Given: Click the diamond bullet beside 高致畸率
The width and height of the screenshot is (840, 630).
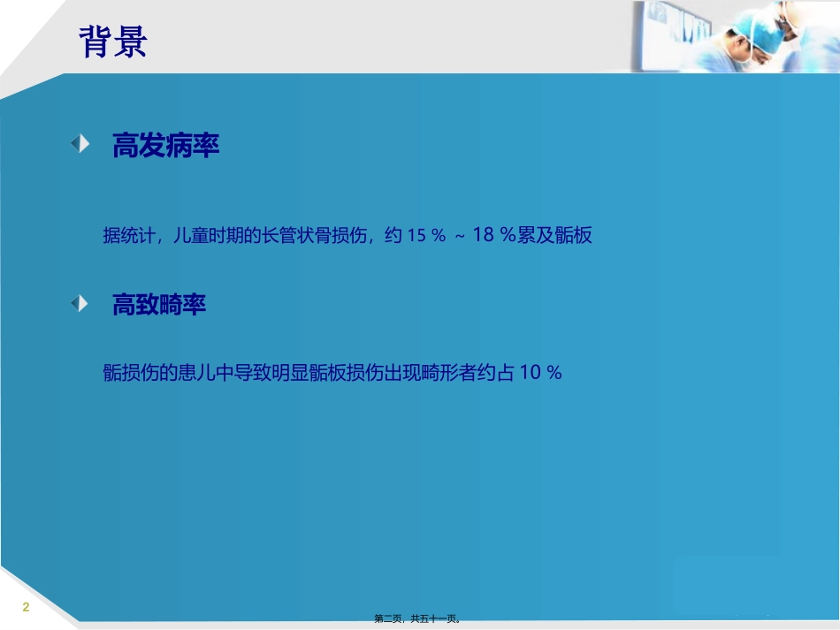Looking at the screenshot, I should tap(80, 303).
